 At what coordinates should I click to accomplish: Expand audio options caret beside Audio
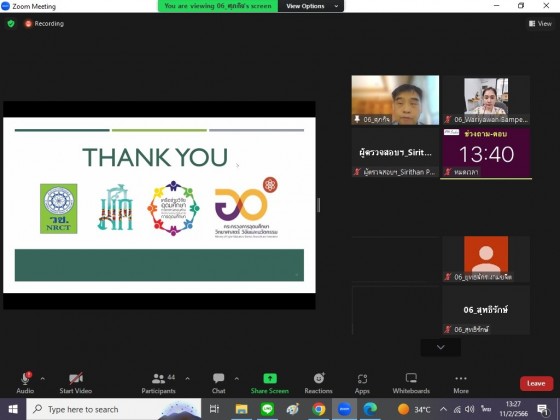pos(42,379)
